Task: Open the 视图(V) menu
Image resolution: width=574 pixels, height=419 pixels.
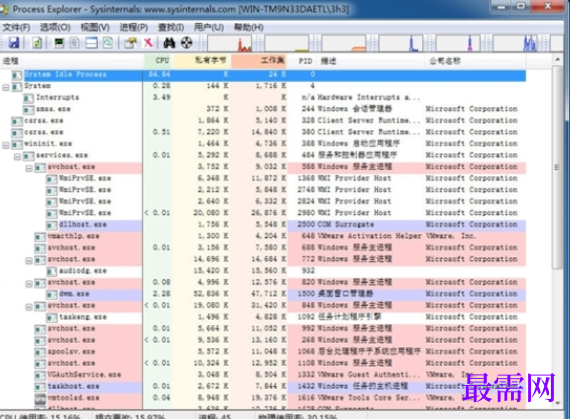Action: pos(95,27)
